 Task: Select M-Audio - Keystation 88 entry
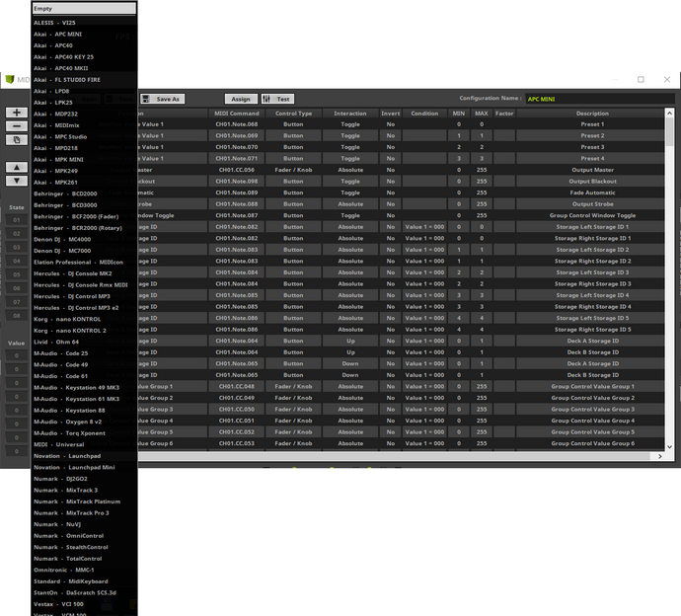[x=84, y=410]
